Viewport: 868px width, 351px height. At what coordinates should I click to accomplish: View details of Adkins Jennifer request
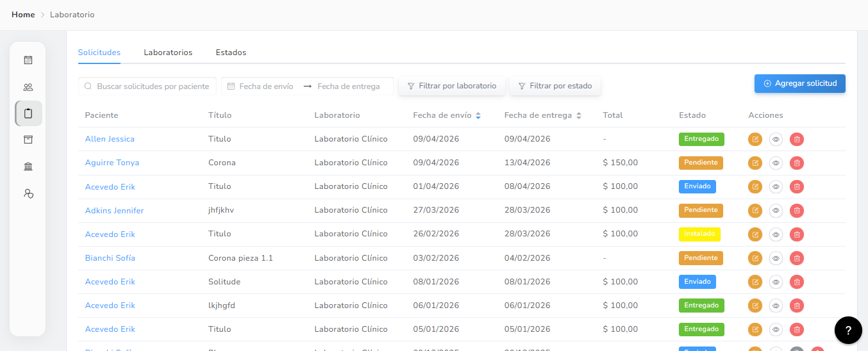(x=776, y=210)
